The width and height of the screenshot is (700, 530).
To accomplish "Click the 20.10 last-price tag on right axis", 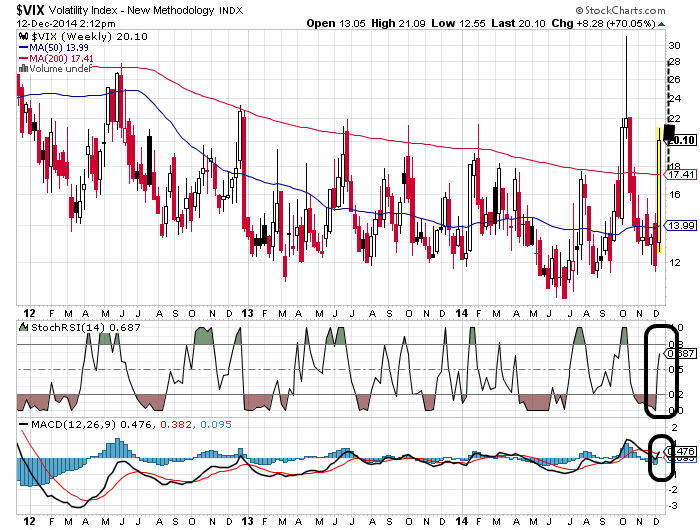I will [681, 140].
